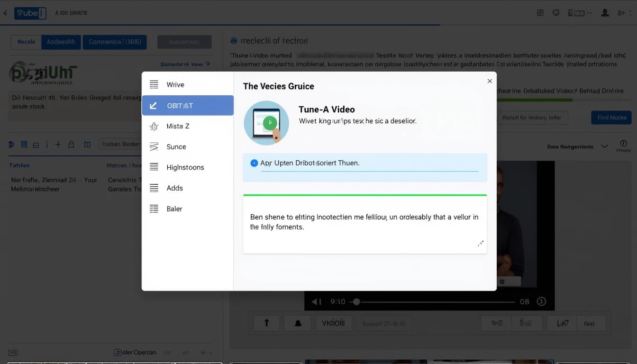This screenshot has height=364, width=637.
Task: Click the back arrow in the header
Action: (6, 13)
